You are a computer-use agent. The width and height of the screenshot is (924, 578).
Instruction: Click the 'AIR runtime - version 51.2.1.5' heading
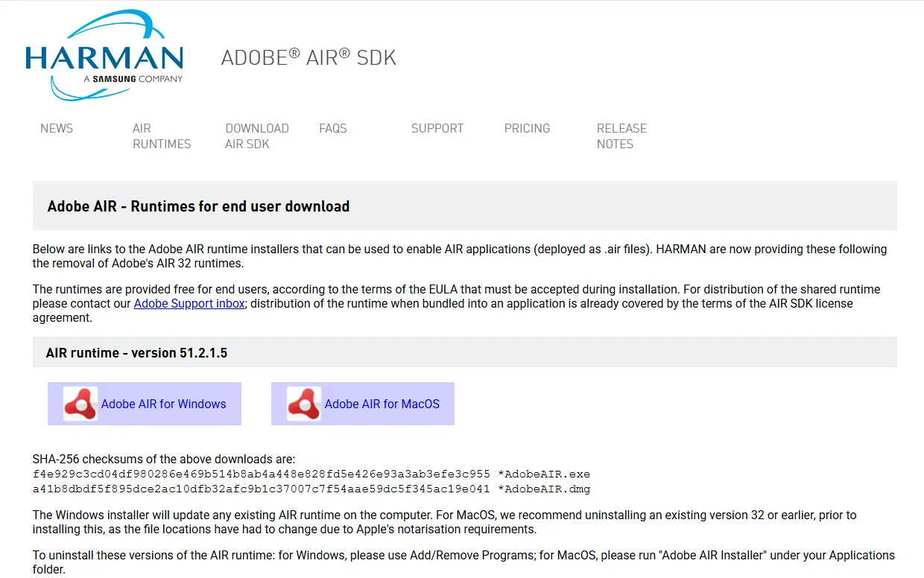136,353
